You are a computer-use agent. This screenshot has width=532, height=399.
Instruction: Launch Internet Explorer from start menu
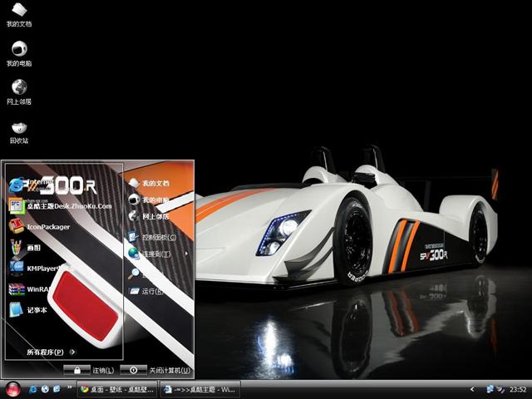point(31,185)
